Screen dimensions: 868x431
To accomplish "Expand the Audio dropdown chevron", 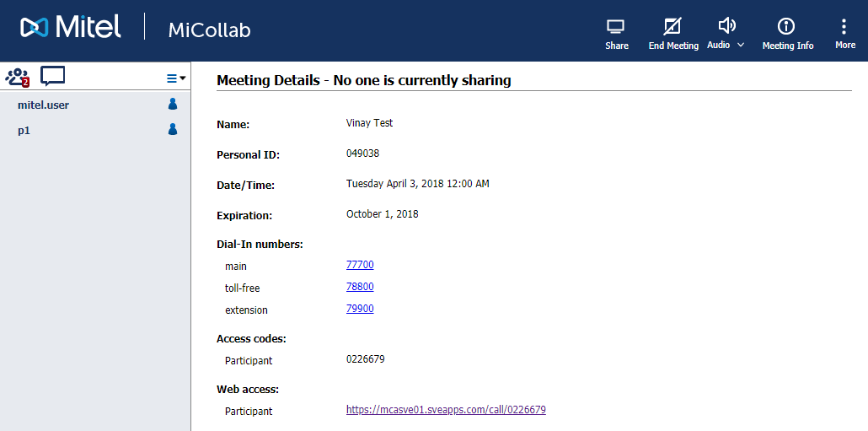I will tap(741, 45).
